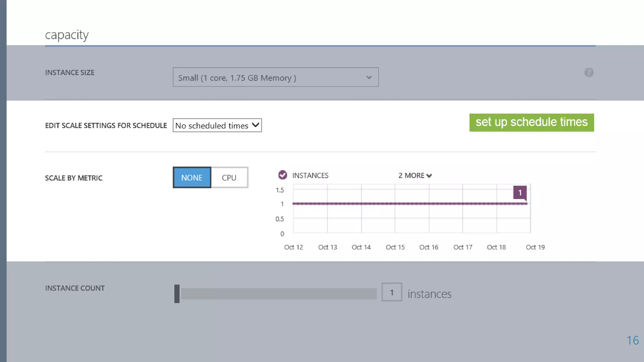Select NONE for scale by metric
This screenshot has width=644, height=362.
(192, 178)
